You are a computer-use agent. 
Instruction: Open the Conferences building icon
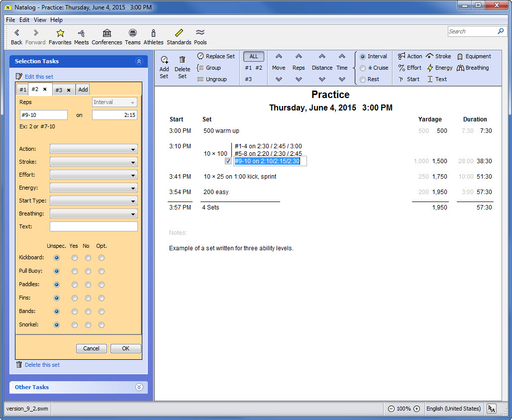tap(106, 33)
